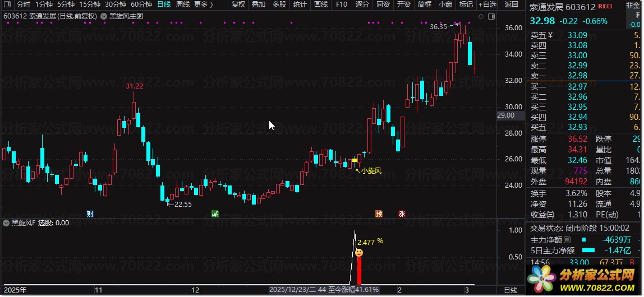This screenshot has height=297, width=644.
Task: Switch to the 15分钟 period tab
Action: click(x=90, y=4)
